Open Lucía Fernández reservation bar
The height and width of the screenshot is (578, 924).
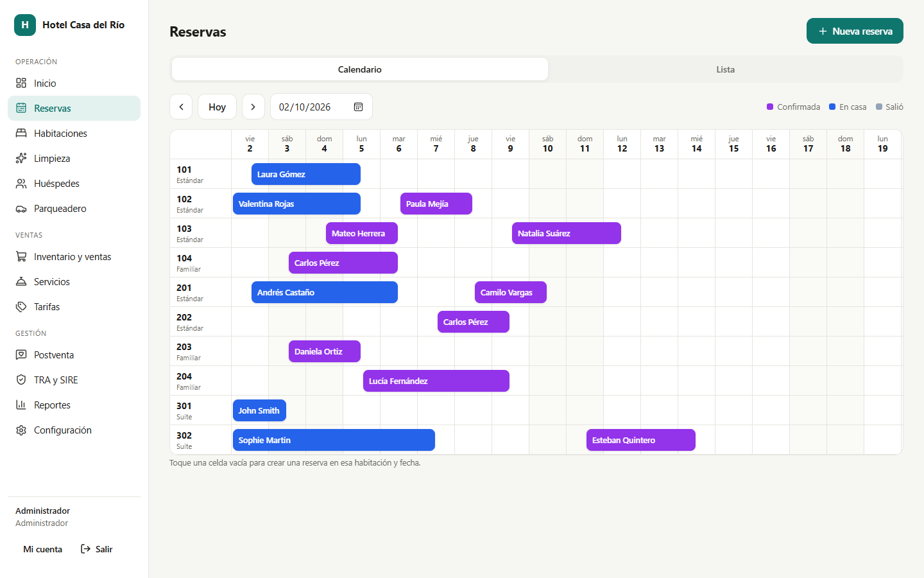coord(436,381)
